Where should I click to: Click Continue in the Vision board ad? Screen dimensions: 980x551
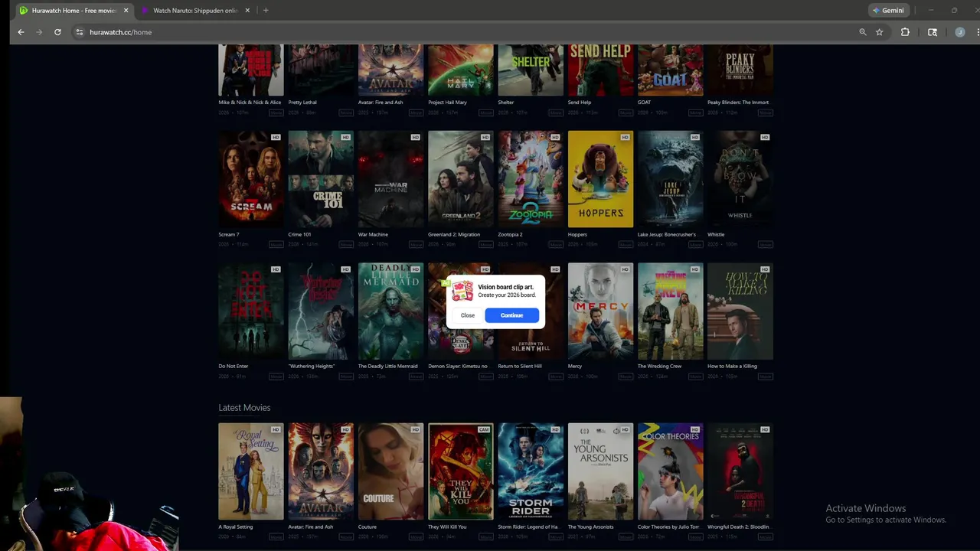511,315
